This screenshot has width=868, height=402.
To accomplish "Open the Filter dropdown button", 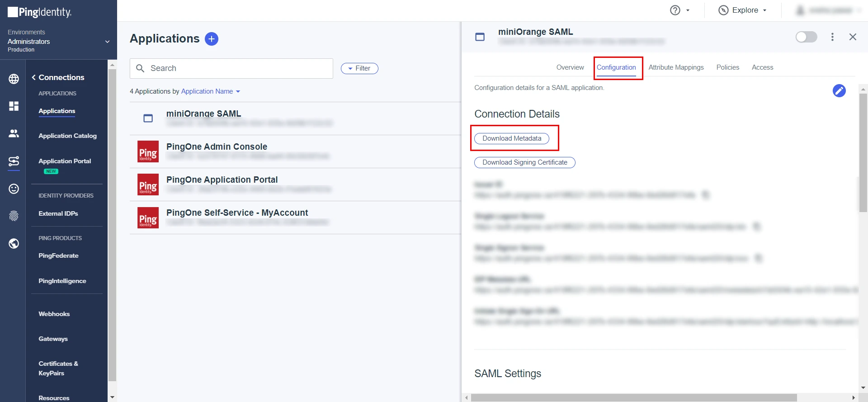I will pos(359,68).
